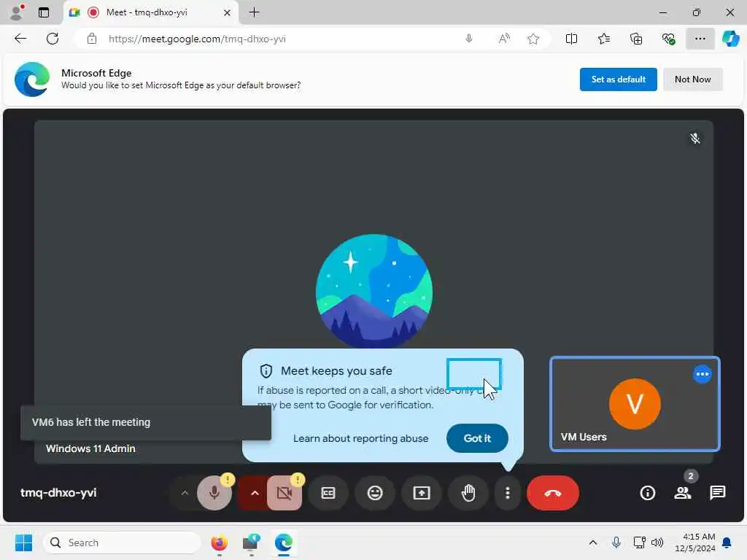Image resolution: width=747 pixels, height=560 pixels.
Task: Open Edge Settings and more menu
Action: coord(700,39)
